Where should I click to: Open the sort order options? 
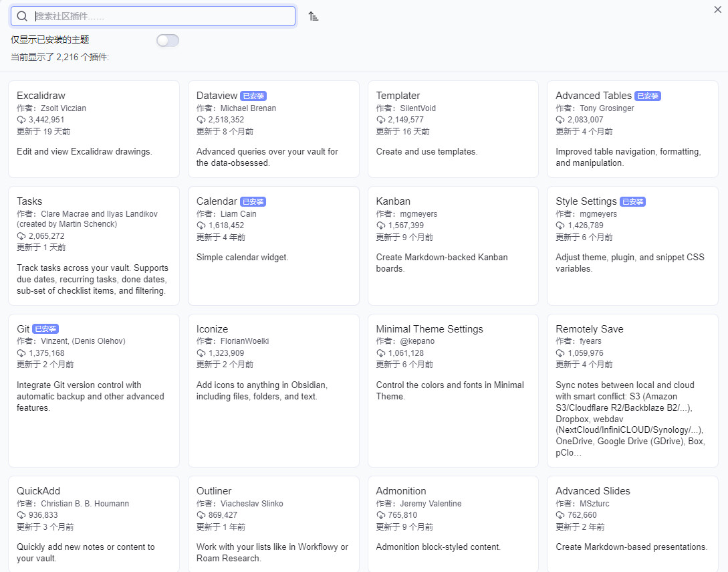coord(313,16)
